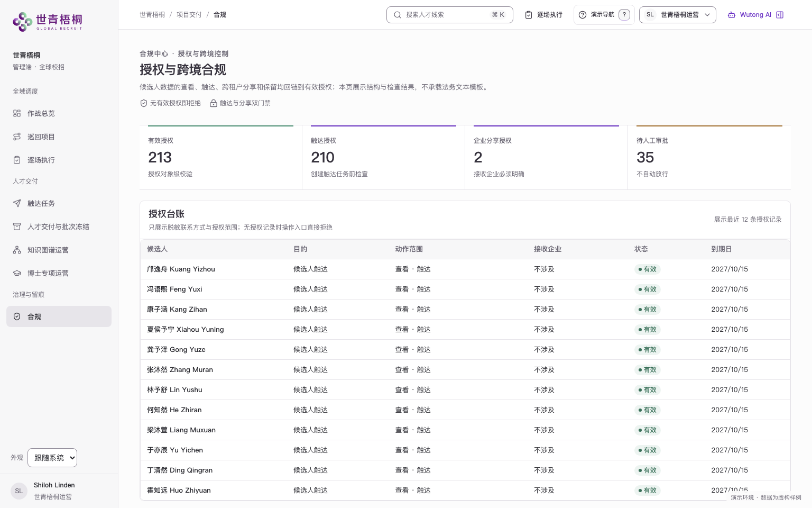The image size is (812, 508).
Task: Click the 世青梧桐 breadcrumb link
Action: (152, 15)
